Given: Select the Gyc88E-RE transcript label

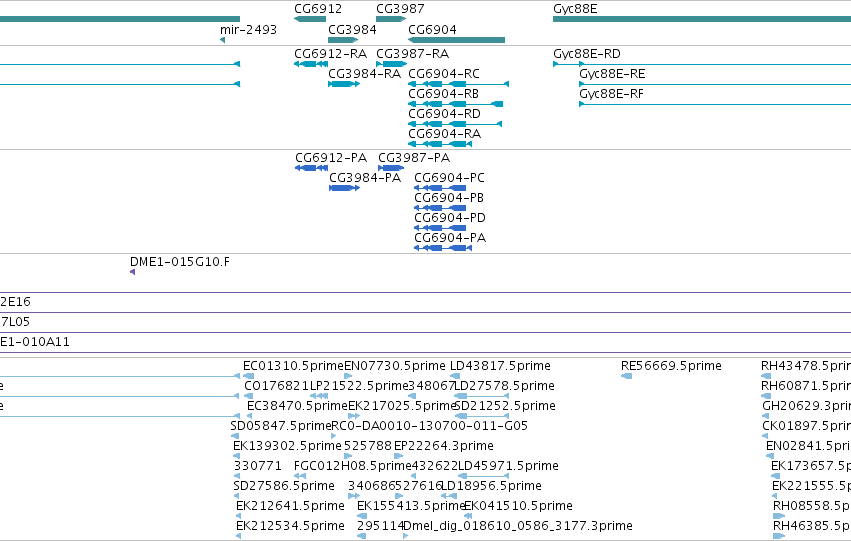Looking at the screenshot, I should pos(612,74).
